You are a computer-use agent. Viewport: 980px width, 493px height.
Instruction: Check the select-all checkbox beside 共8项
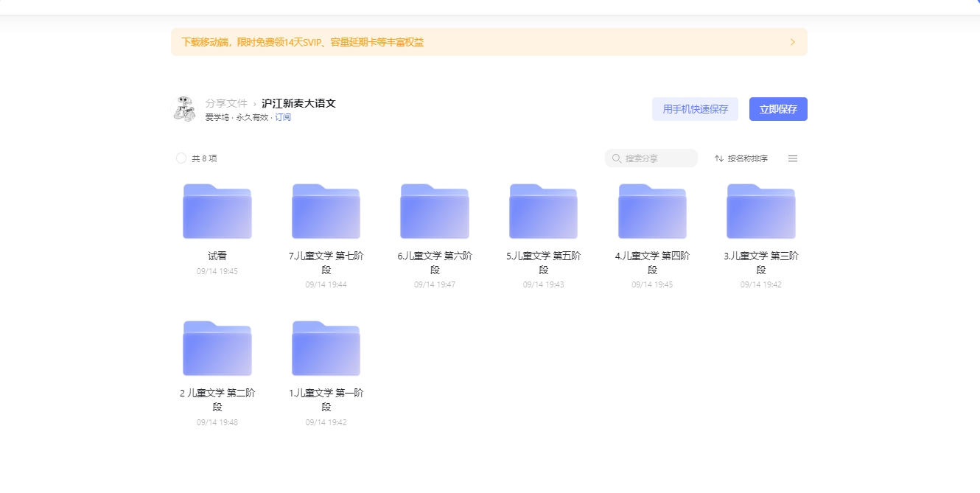(x=181, y=158)
